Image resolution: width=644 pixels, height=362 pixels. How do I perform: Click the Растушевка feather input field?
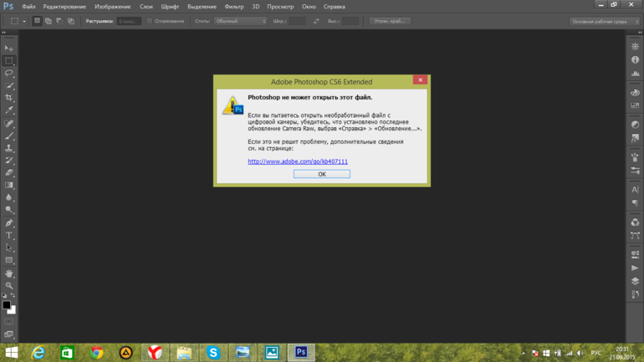tap(129, 21)
